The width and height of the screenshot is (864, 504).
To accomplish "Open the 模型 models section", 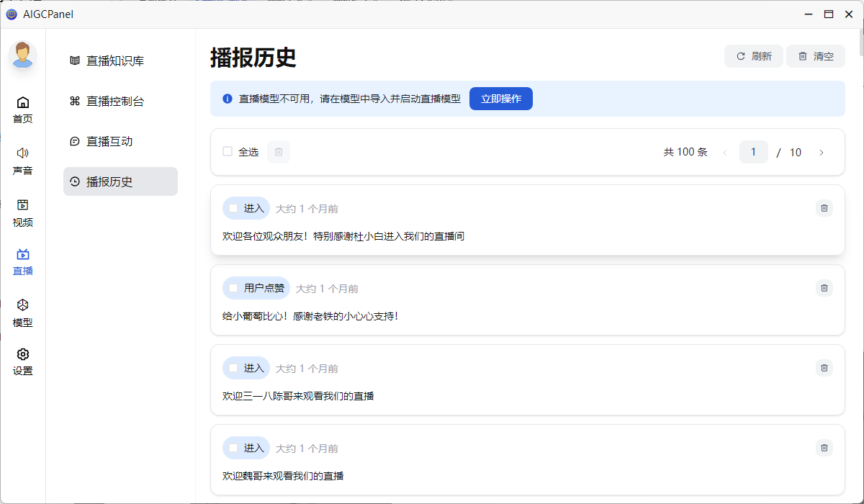I will 22,312.
